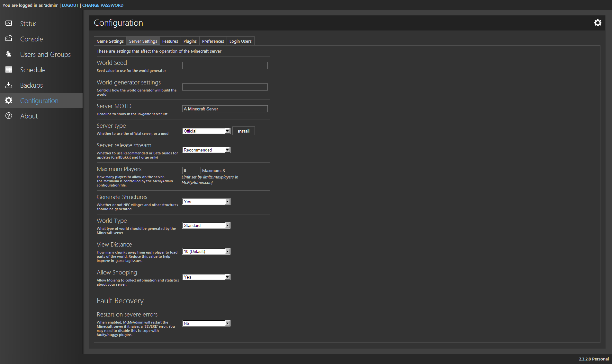The image size is (612, 364).
Task: Click the 'Limit set by limits.maxplayers' note
Action: click(210, 180)
